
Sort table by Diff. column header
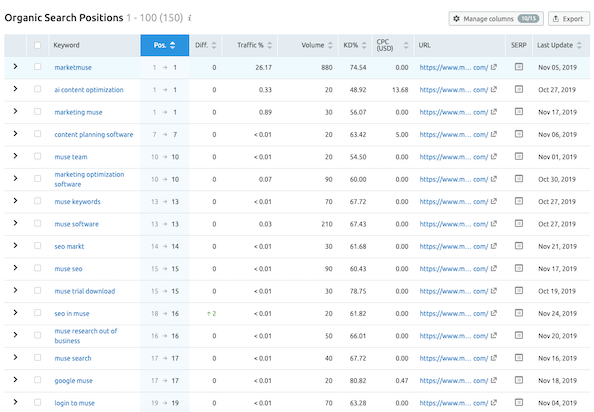[206, 45]
